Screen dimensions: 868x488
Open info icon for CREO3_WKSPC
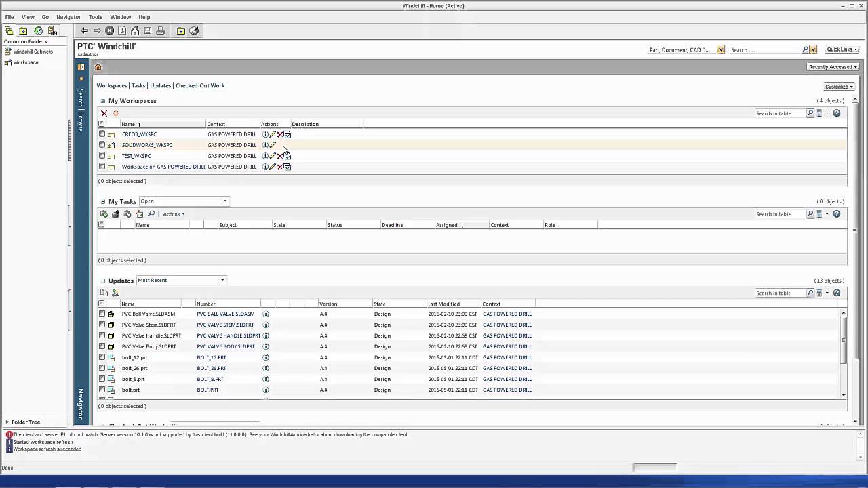pyautogui.click(x=265, y=134)
